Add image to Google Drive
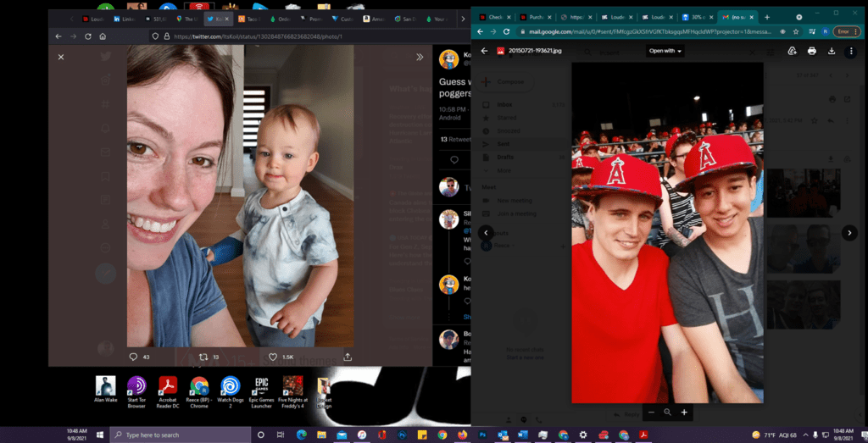Screen dimensions: 868x443 793,51
